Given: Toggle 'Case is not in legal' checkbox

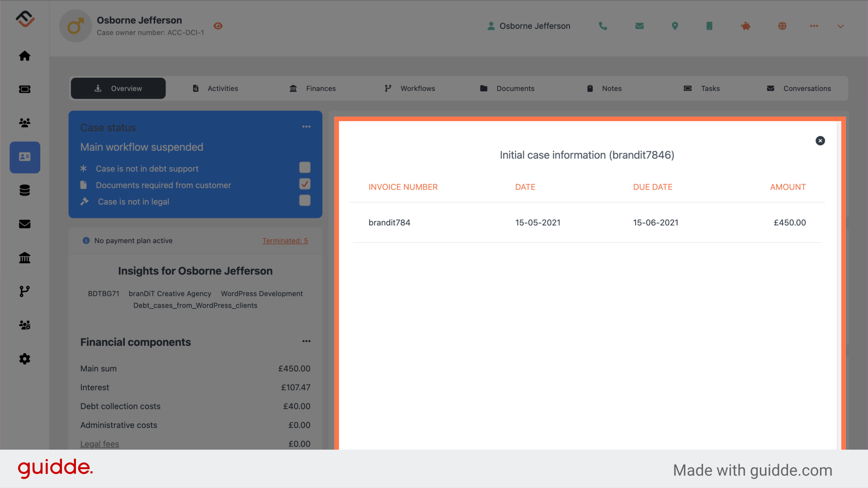Looking at the screenshot, I should click(304, 201).
